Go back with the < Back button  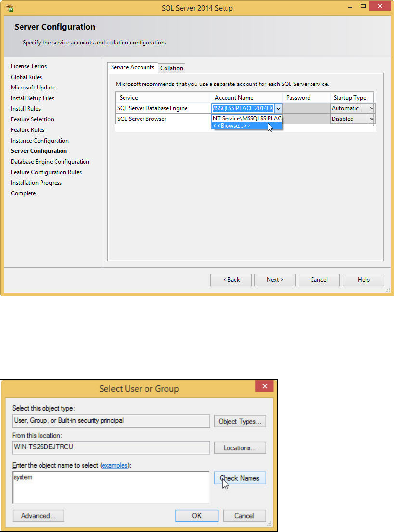pyautogui.click(x=231, y=280)
